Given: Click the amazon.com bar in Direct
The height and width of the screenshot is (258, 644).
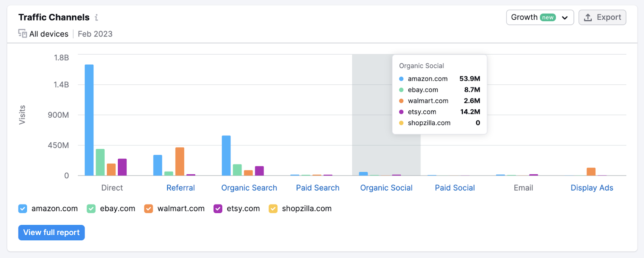Looking at the screenshot, I should 89,120.
